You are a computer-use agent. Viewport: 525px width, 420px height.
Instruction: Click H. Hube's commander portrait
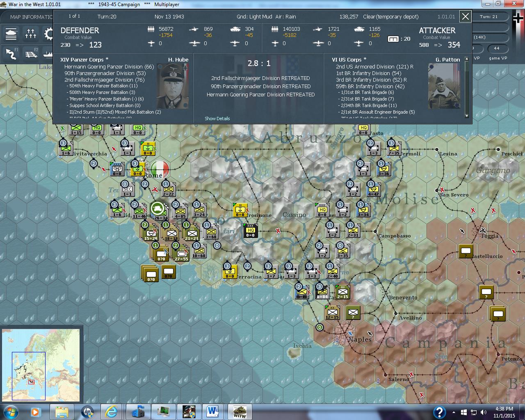[x=173, y=86]
